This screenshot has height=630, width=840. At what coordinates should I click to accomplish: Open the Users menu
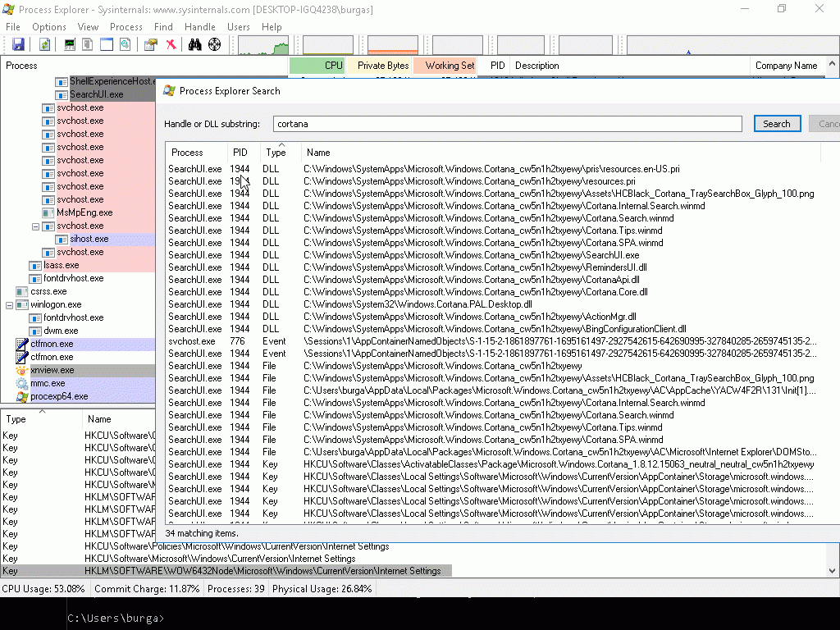click(x=239, y=27)
